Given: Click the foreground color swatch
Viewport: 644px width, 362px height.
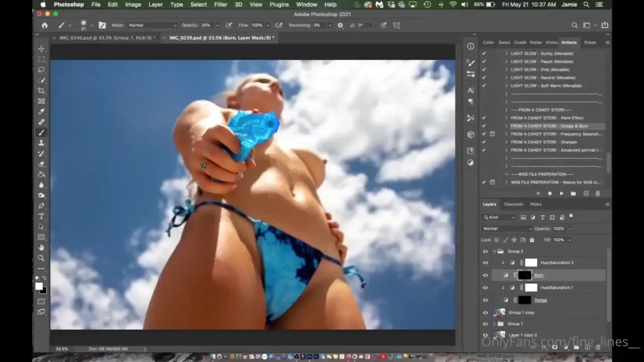Looking at the screenshot, I should [x=39, y=286].
